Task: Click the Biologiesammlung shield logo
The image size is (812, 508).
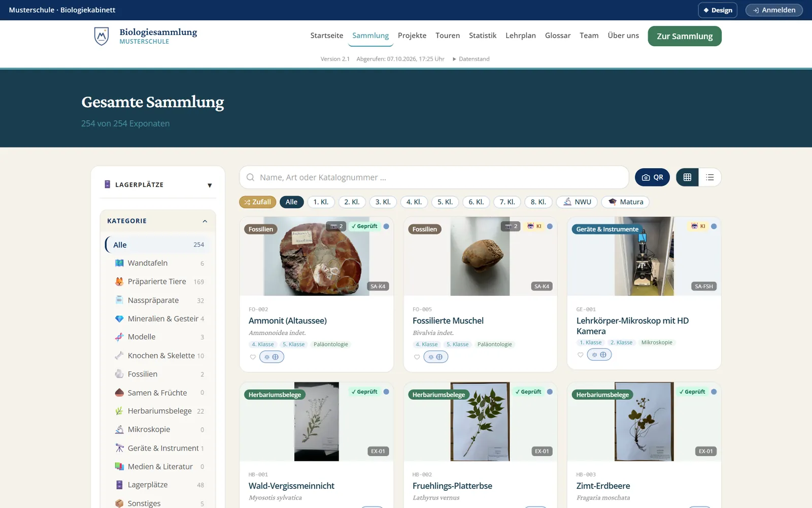Action: pos(101,36)
